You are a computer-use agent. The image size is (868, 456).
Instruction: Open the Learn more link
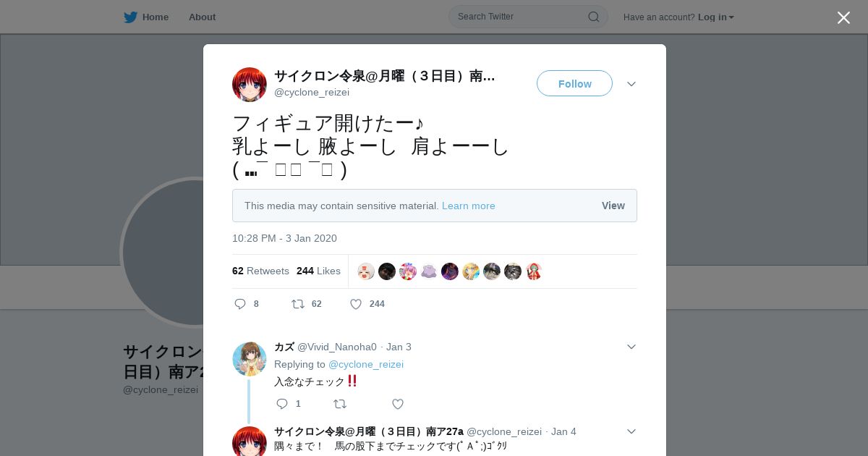point(469,206)
